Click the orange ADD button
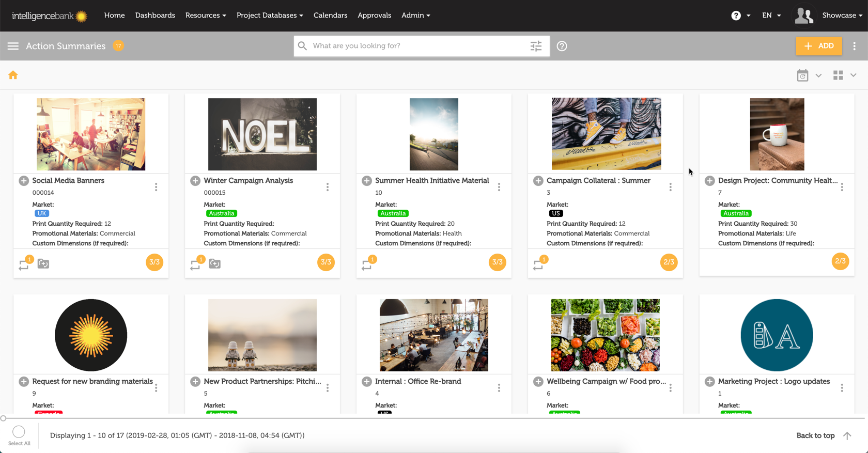This screenshot has height=453, width=868. pyautogui.click(x=819, y=46)
